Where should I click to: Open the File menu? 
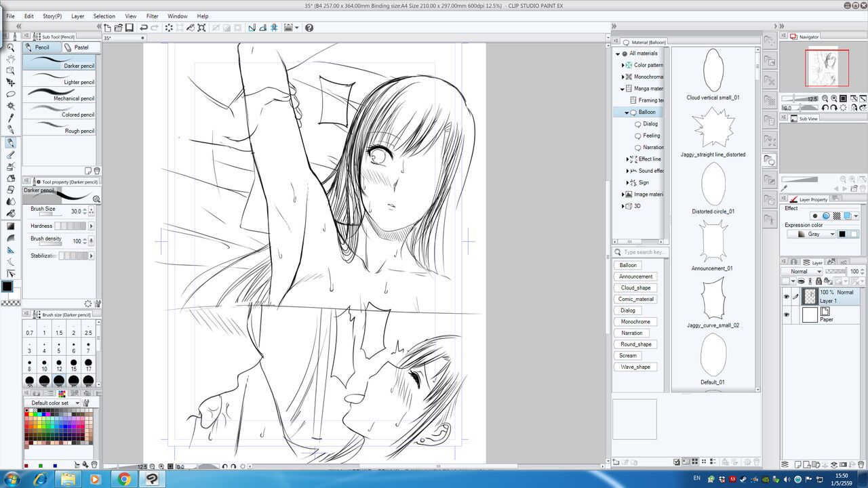click(10, 16)
